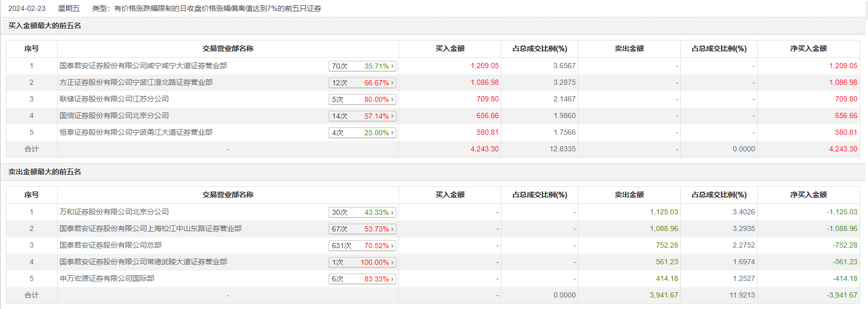Open 国泰君安证券股份有限公司总部 link

[110, 246]
